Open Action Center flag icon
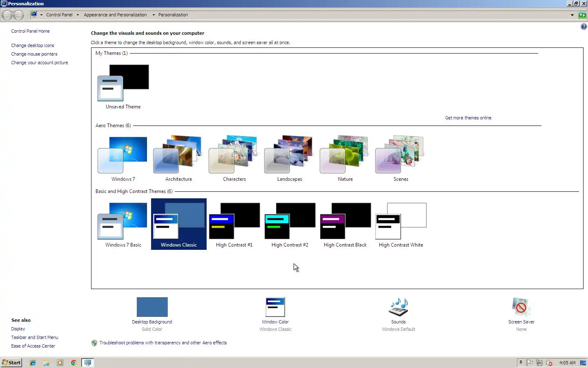Screen dimensions: 588x368 [x=530, y=363]
